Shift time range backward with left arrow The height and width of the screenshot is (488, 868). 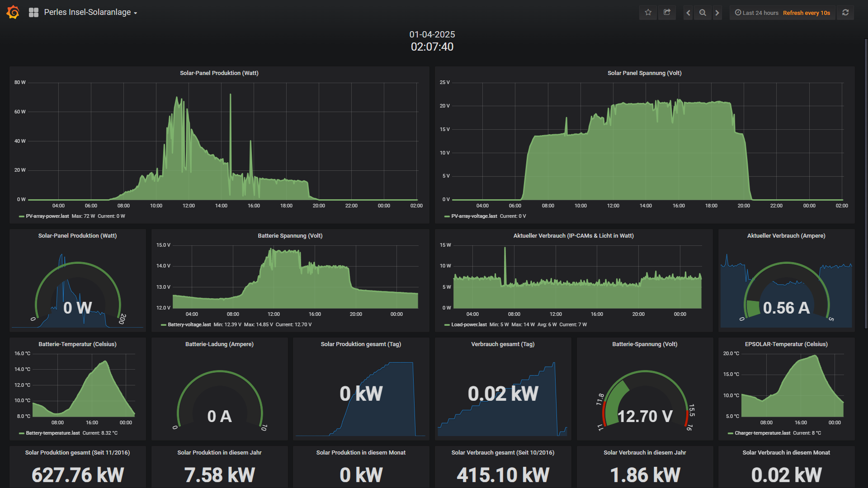688,13
